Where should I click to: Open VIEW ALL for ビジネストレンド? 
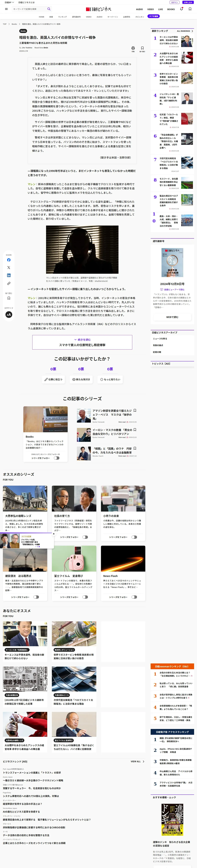tap(137, 762)
